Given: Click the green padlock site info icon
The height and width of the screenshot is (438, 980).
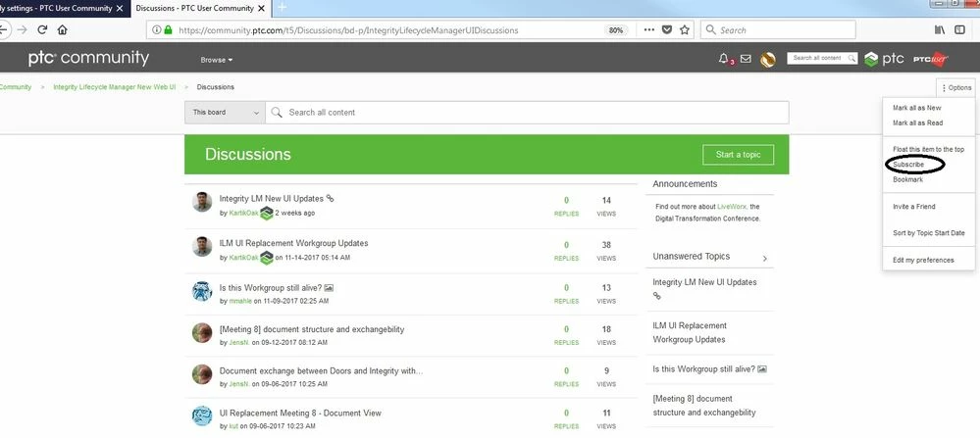Looking at the screenshot, I should pos(168,30).
